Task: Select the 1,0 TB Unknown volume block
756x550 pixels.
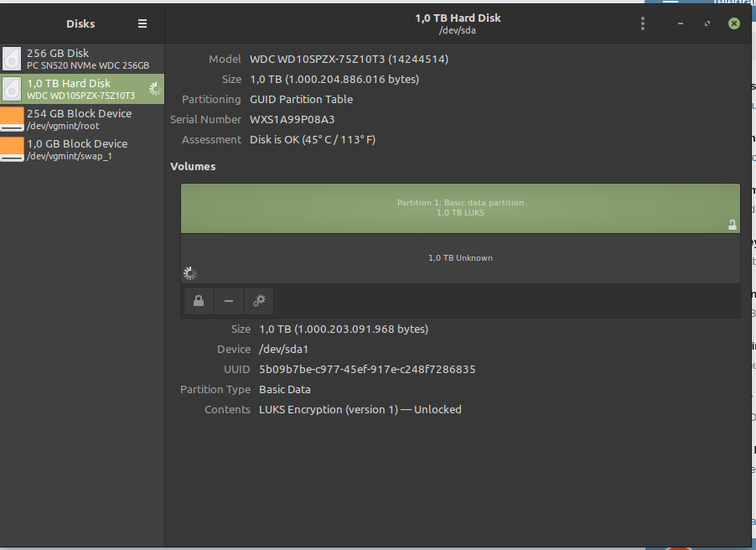Action: click(459, 258)
